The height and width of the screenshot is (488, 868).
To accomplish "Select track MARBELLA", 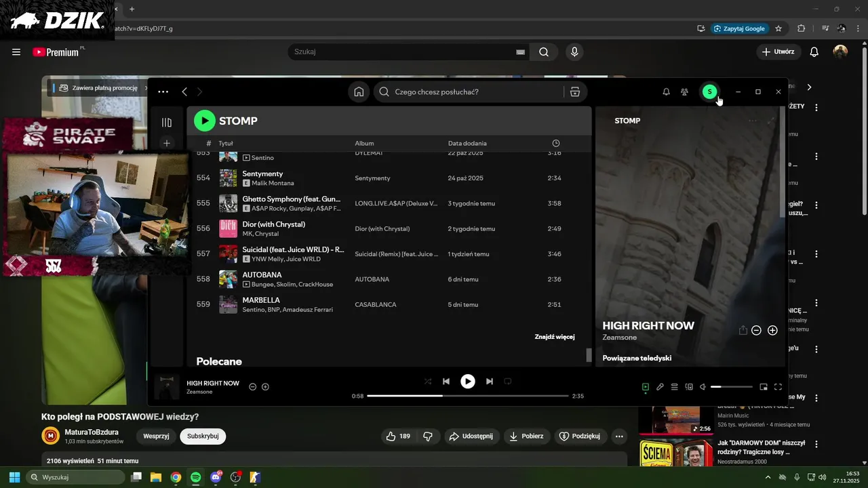I will [389, 304].
